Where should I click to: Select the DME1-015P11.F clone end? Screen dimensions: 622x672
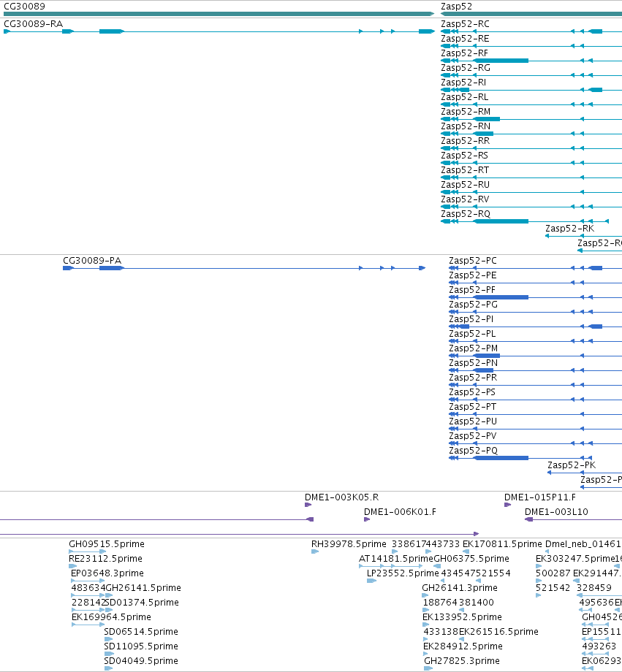pos(539,497)
